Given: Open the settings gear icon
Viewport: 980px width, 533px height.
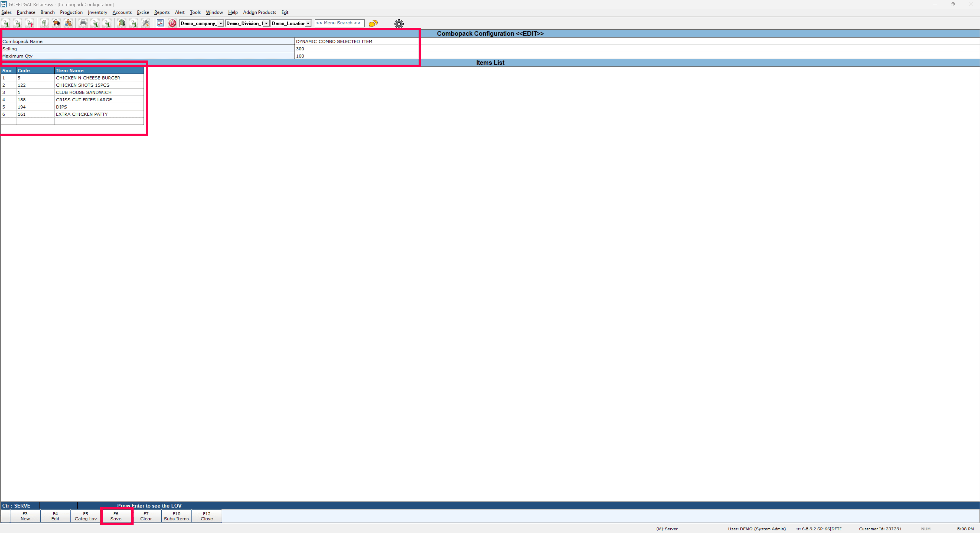Looking at the screenshot, I should pyautogui.click(x=399, y=23).
